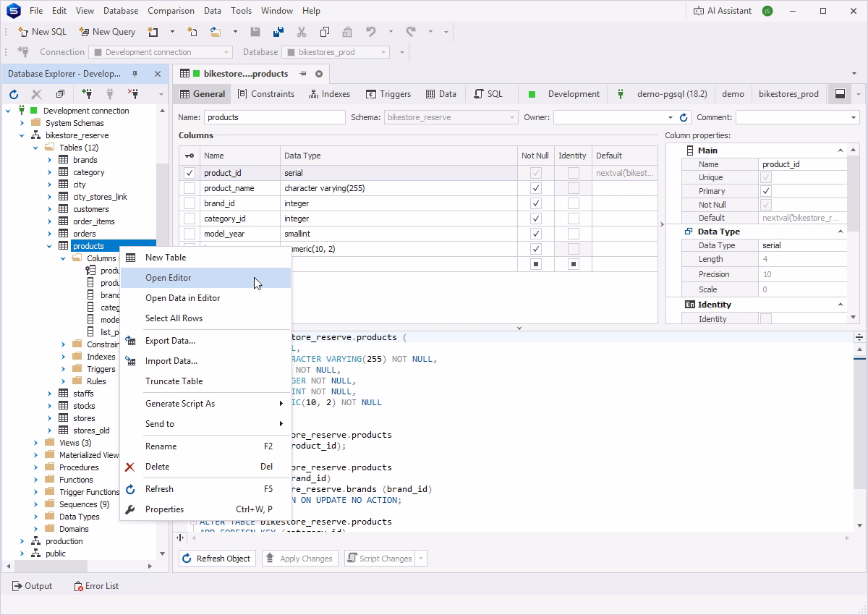Click the demo-pgsql (18.2) server label
Screen dimensions: 868x615
(x=672, y=94)
